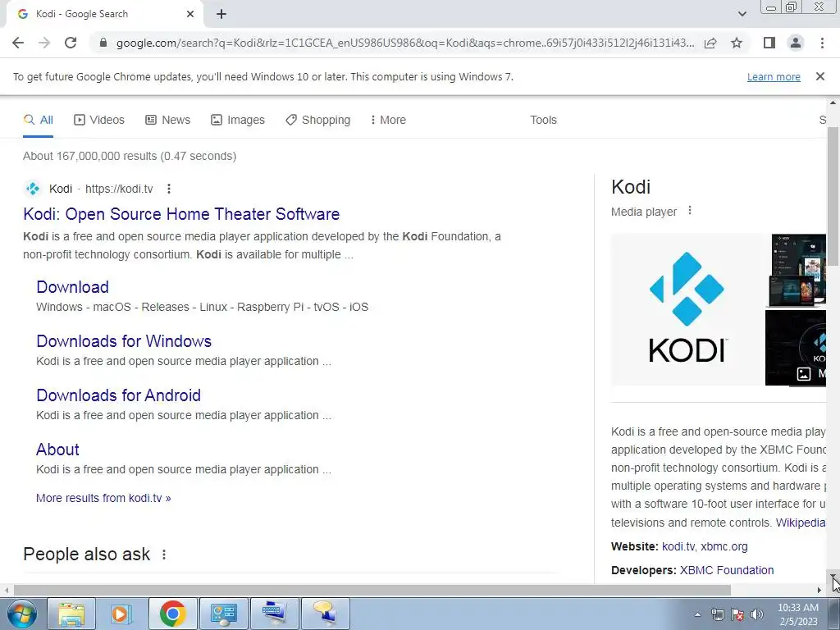The height and width of the screenshot is (630, 840).
Task: Click the address bar URL field
Action: pyautogui.click(x=405, y=43)
